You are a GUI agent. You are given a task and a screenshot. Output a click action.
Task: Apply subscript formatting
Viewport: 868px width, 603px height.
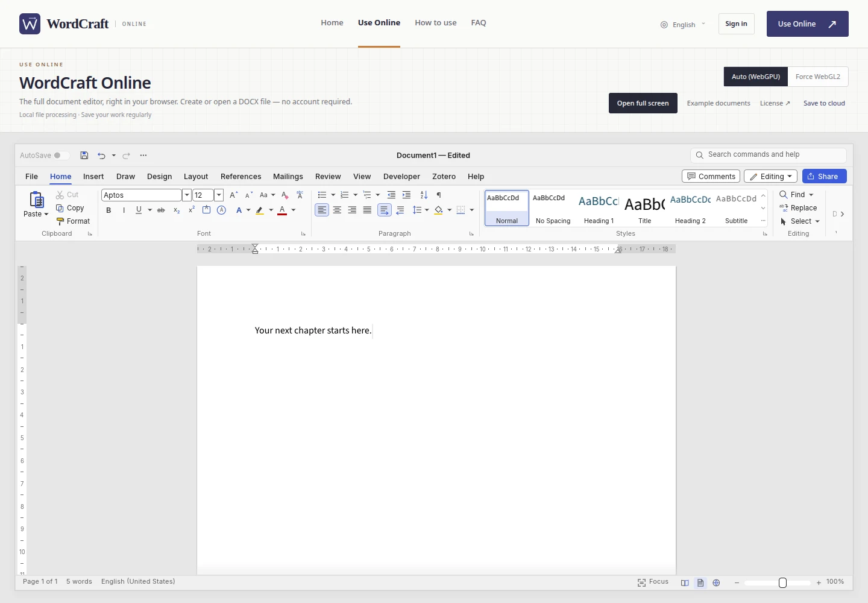click(x=177, y=210)
